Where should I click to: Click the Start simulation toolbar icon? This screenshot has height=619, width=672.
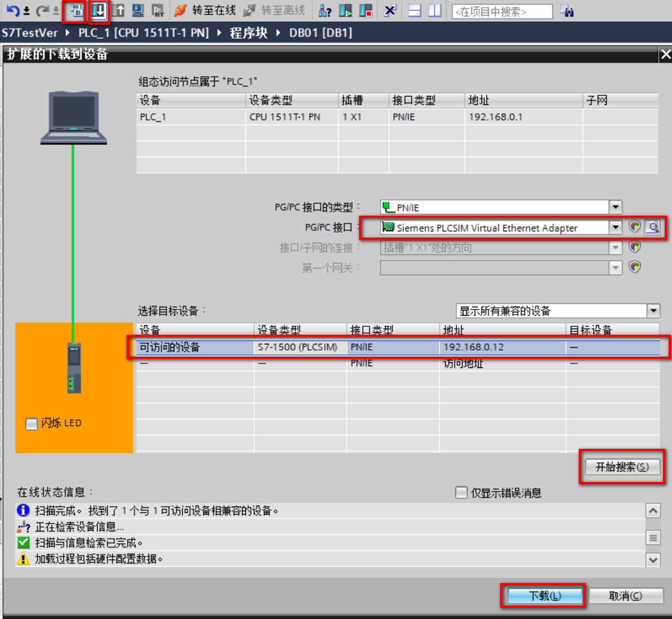click(138, 11)
